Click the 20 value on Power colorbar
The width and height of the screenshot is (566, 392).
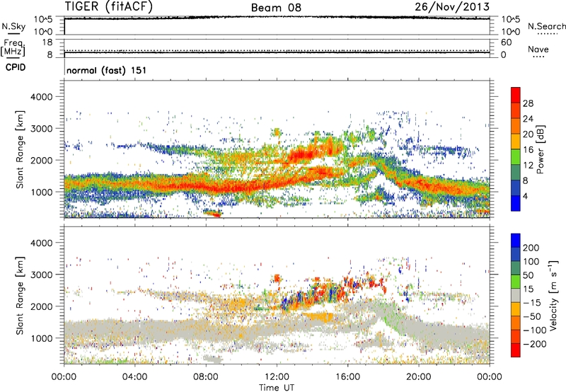click(528, 134)
